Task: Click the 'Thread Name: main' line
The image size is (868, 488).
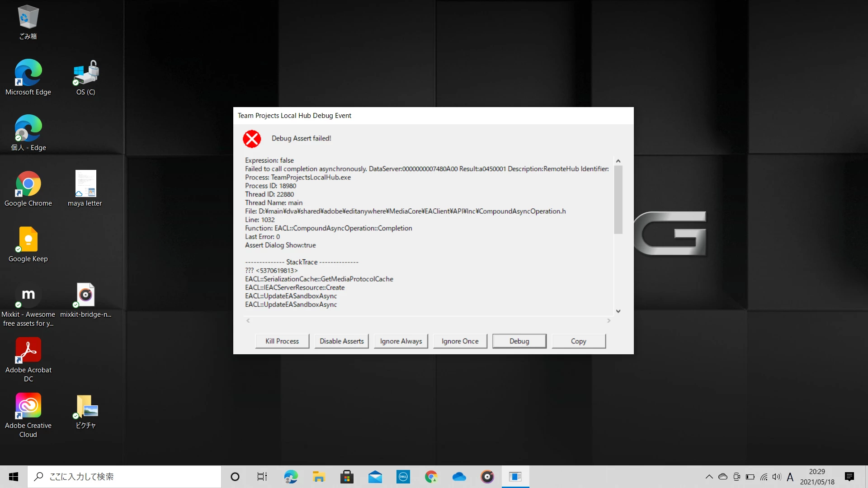Action: point(274,203)
